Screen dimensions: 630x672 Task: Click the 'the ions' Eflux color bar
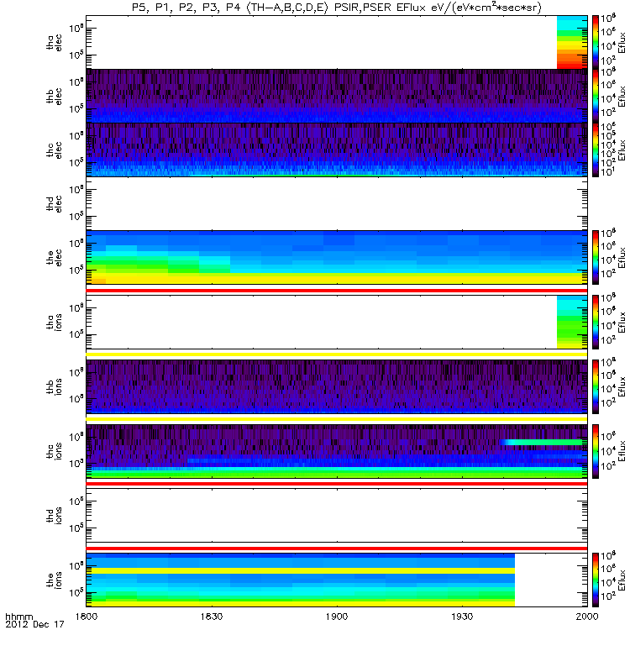[x=596, y=580]
